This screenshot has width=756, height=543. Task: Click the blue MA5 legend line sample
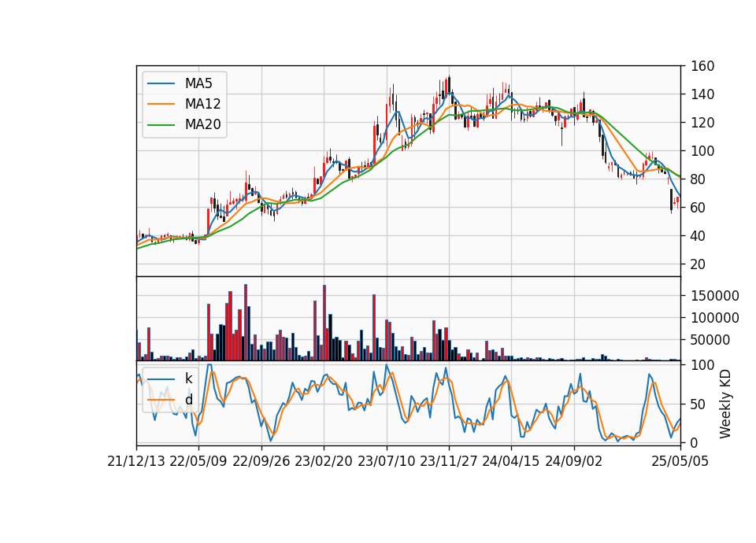tap(161, 83)
